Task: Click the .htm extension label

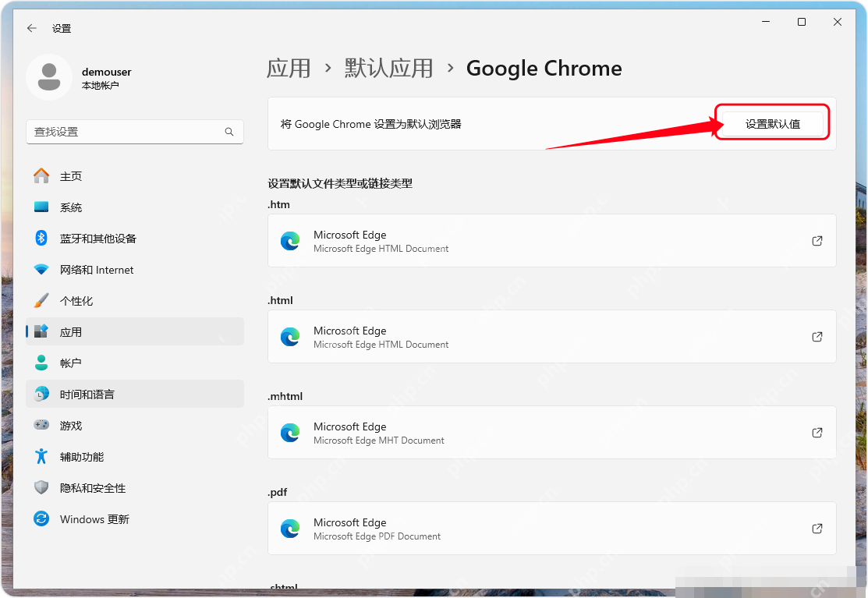Action: [x=278, y=204]
